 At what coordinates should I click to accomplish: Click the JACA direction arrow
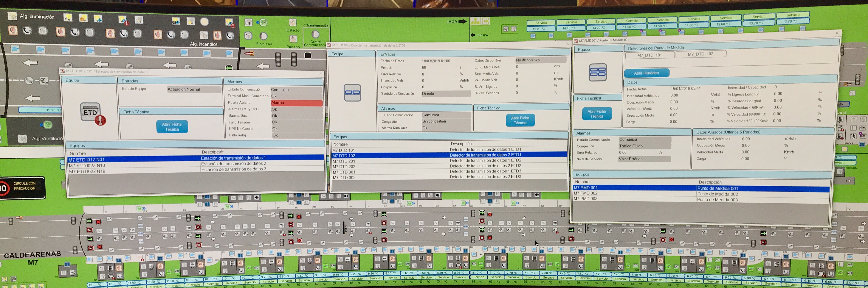pyautogui.click(x=463, y=22)
